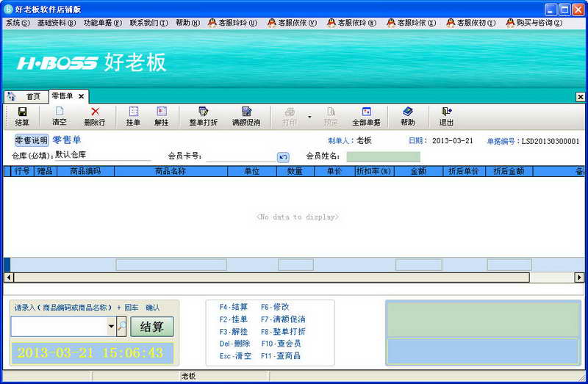Click the 折扣率(%) column header
This screenshot has width=588, height=384.
374,171
